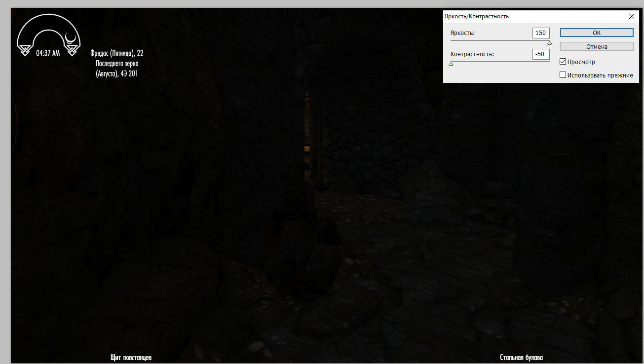Viewport: 644px width, 364px height.
Task: Click the (Августа), 4Э 201 text
Action: [x=117, y=74]
